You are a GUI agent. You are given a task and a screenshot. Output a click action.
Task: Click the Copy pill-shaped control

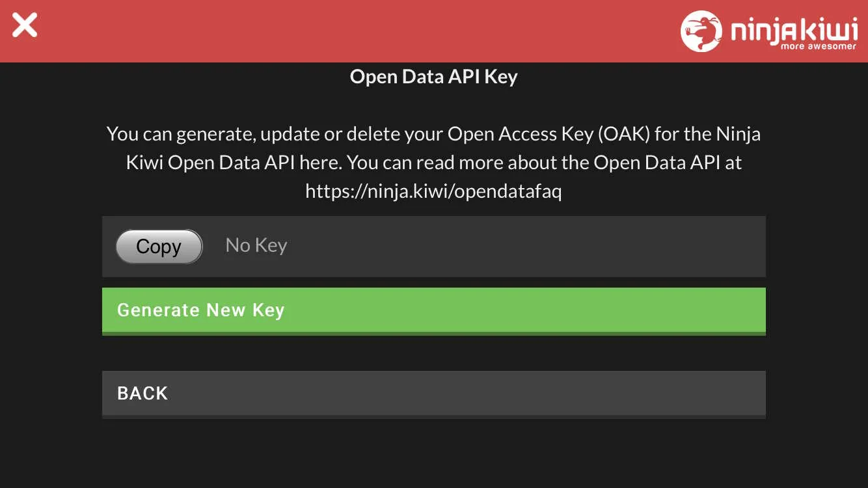pyautogui.click(x=159, y=246)
